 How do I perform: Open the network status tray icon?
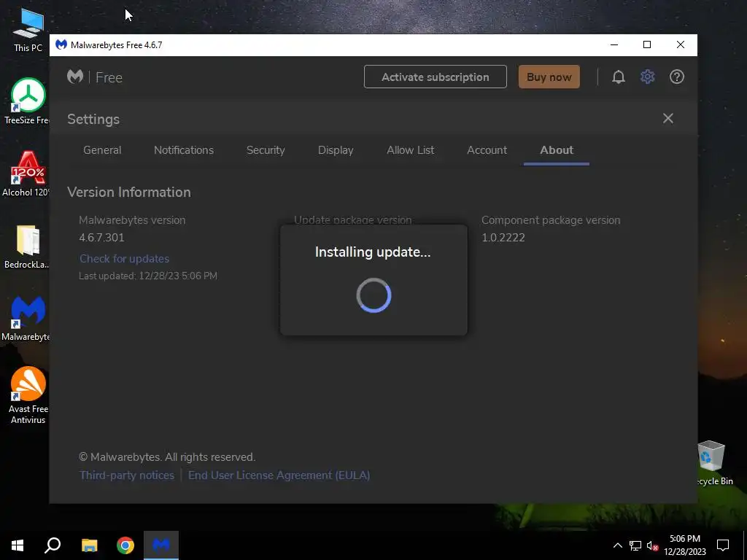pyautogui.click(x=635, y=545)
